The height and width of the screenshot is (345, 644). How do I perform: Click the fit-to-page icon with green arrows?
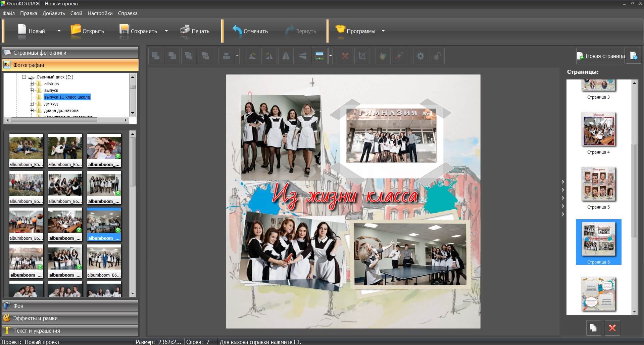pos(319,56)
